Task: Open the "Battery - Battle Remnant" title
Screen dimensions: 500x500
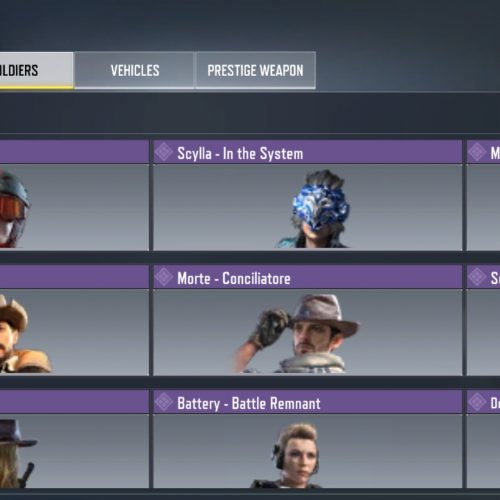Action: (249, 403)
